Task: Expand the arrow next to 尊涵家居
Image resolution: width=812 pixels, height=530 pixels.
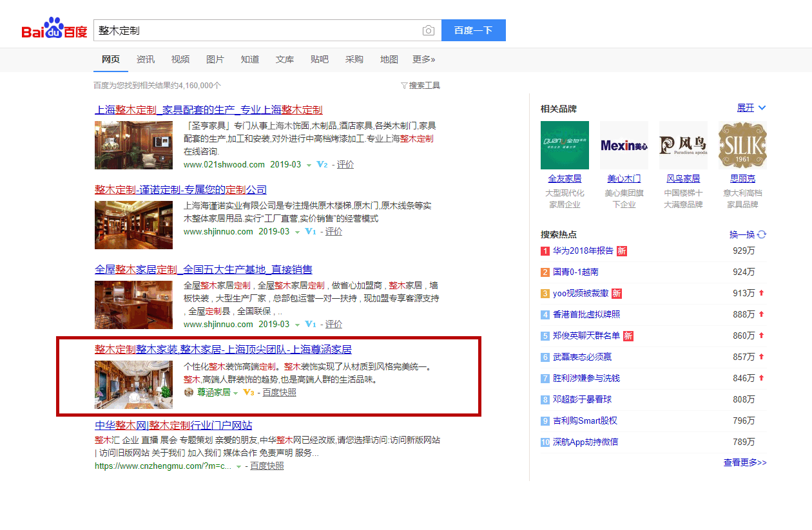Action: pos(235,393)
